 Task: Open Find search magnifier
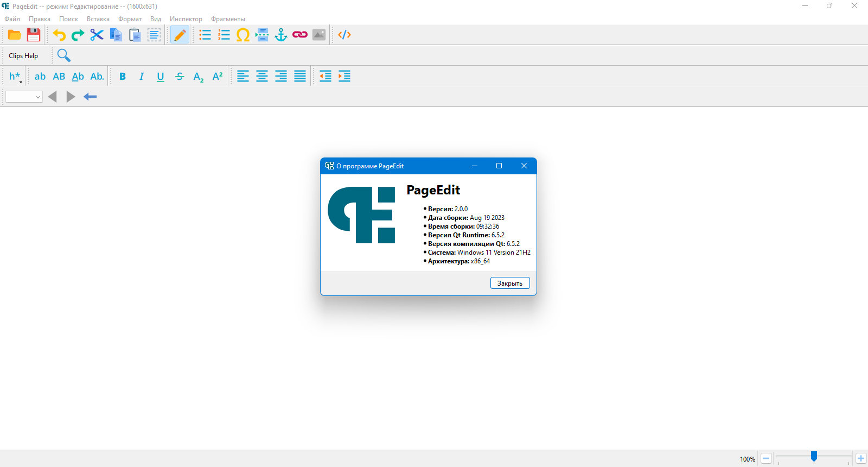[63, 55]
